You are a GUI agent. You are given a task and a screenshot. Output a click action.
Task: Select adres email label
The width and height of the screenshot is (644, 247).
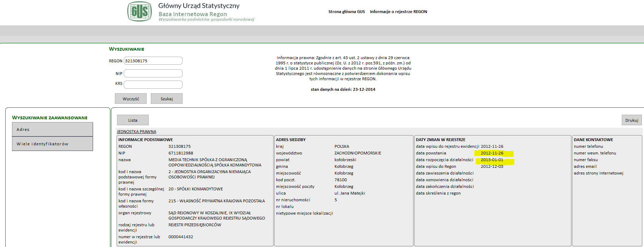pyautogui.click(x=585, y=166)
